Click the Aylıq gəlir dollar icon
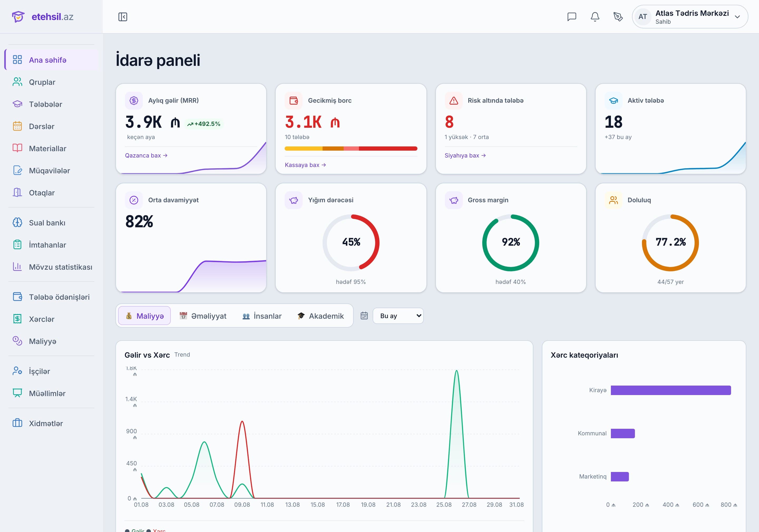 (134, 100)
